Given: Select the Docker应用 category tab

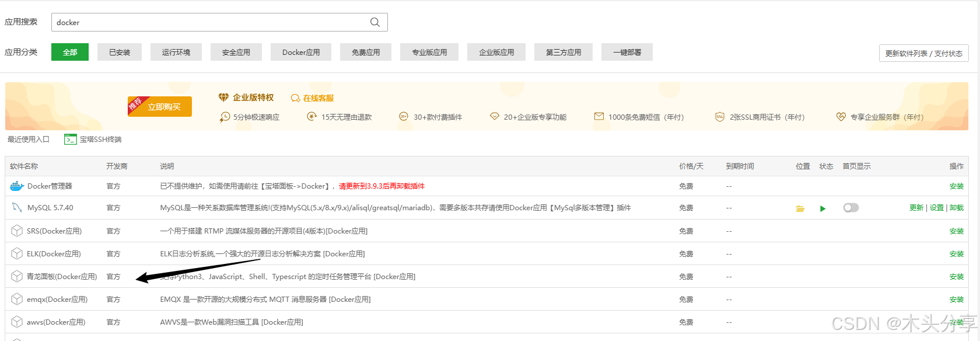Looking at the screenshot, I should click(301, 52).
